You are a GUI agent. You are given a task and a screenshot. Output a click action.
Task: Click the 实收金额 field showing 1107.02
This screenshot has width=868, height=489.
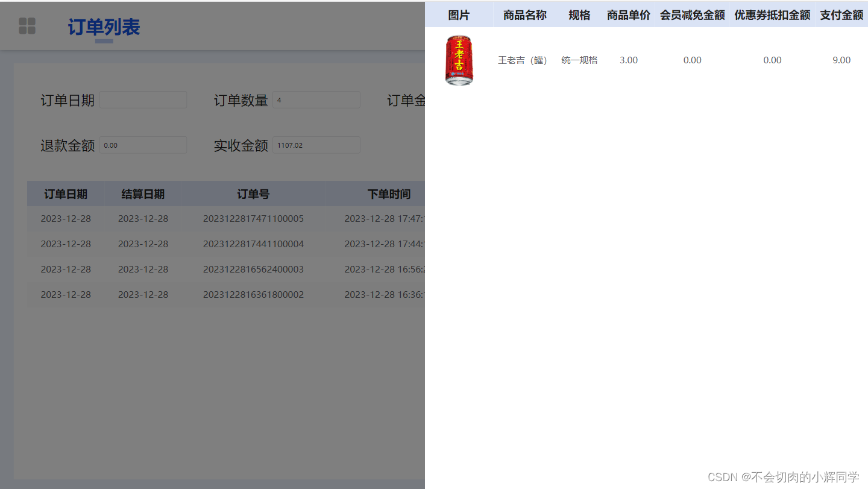pos(316,145)
